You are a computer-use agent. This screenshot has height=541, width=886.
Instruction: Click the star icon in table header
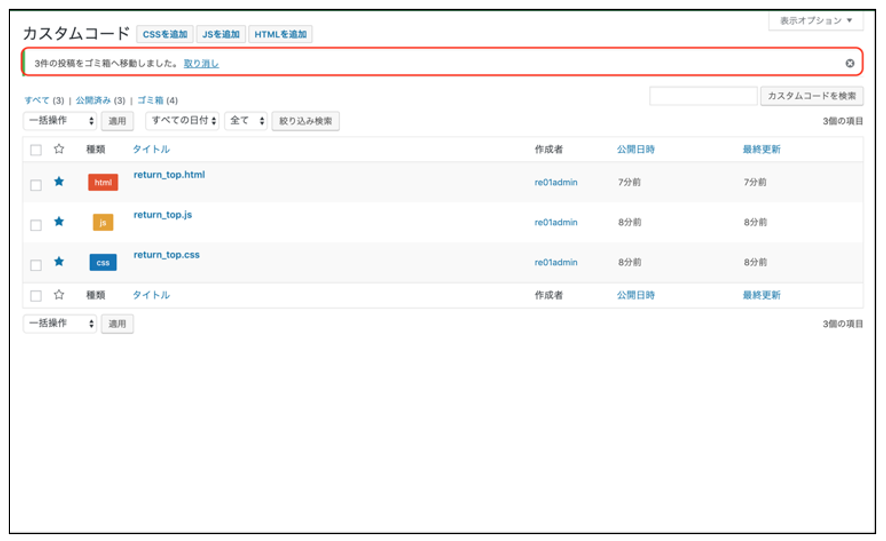[x=59, y=149]
